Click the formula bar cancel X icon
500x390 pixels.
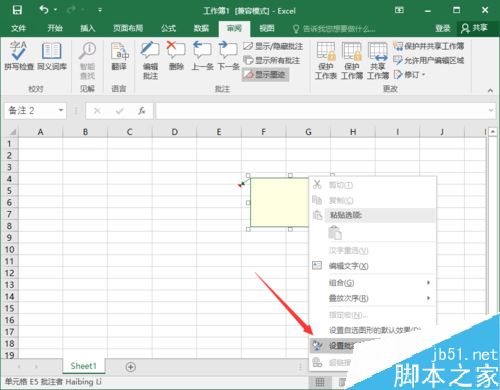coord(97,111)
